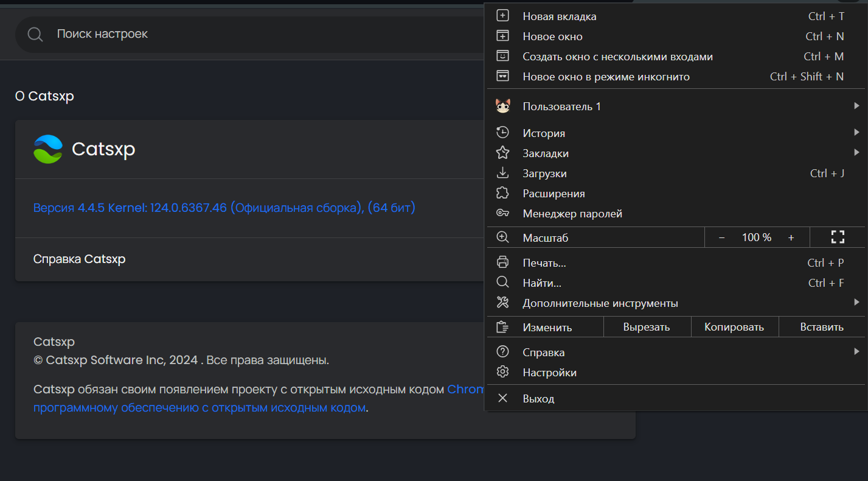Toggle fullscreen mode icon in zoom row

point(838,237)
